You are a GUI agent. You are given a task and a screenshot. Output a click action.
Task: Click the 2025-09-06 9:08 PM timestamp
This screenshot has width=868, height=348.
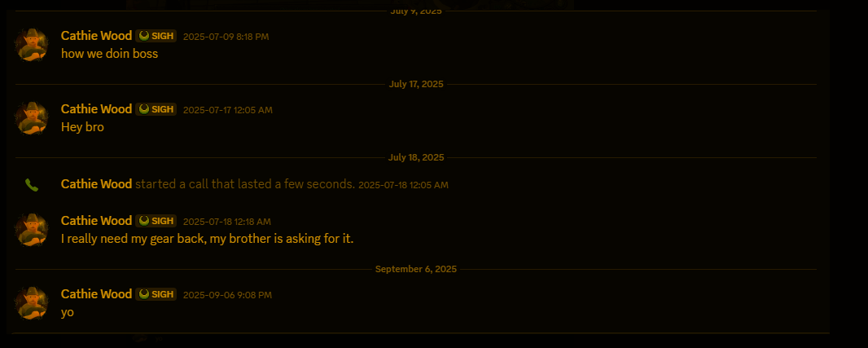[227, 295]
